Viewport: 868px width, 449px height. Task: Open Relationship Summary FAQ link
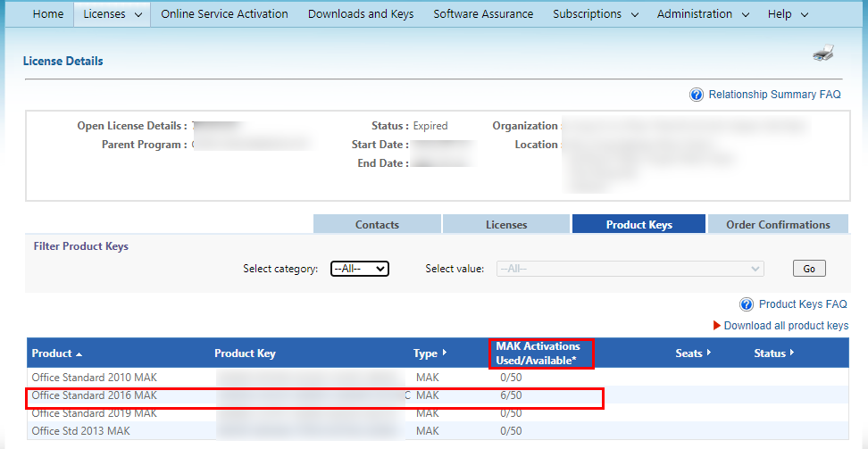(x=774, y=95)
